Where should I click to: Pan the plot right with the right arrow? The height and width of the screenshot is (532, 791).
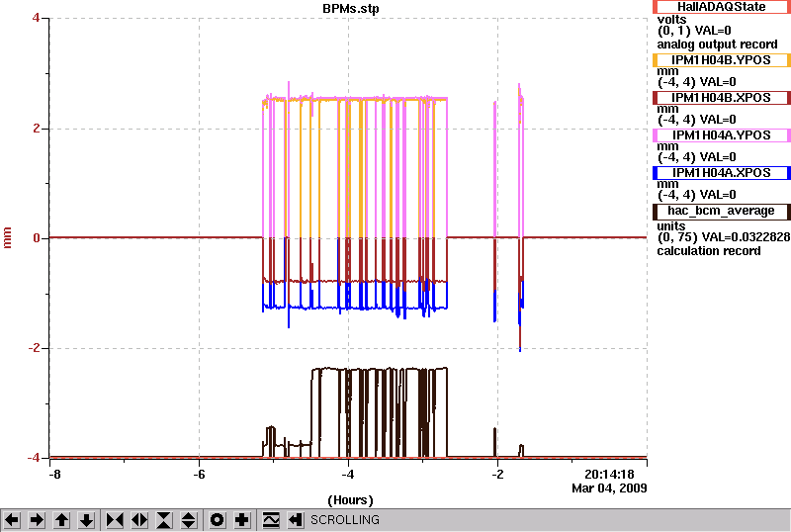pyautogui.click(x=37, y=520)
